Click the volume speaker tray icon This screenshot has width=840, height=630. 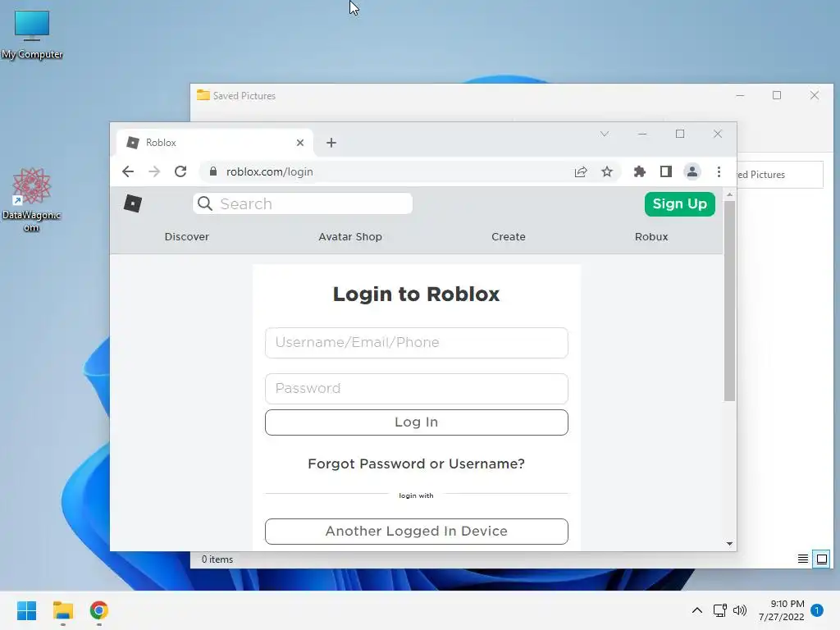(x=740, y=610)
